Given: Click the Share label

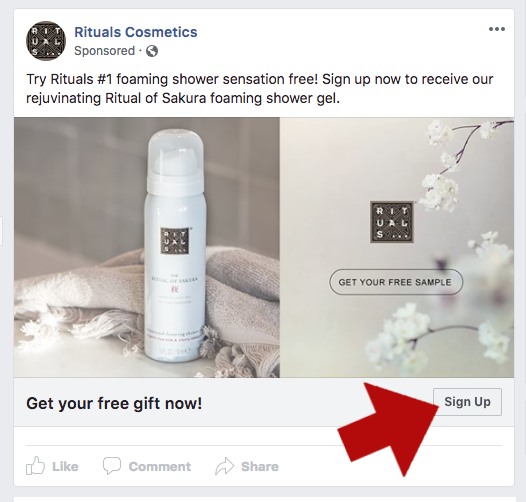Looking at the screenshot, I should pyautogui.click(x=260, y=466).
